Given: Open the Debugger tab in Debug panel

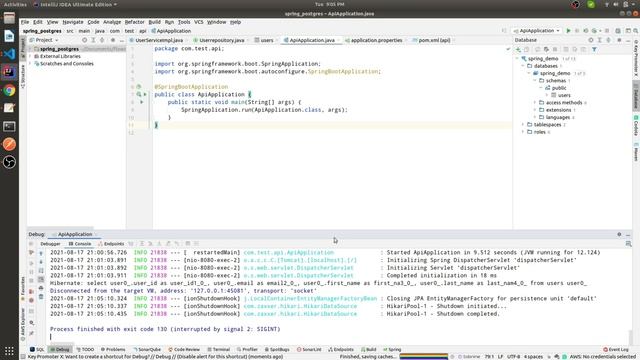Looking at the screenshot, I should tap(50, 244).
